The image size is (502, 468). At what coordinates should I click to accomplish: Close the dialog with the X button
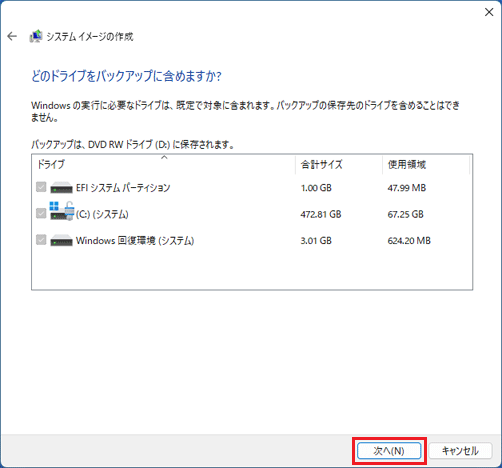tap(489, 12)
